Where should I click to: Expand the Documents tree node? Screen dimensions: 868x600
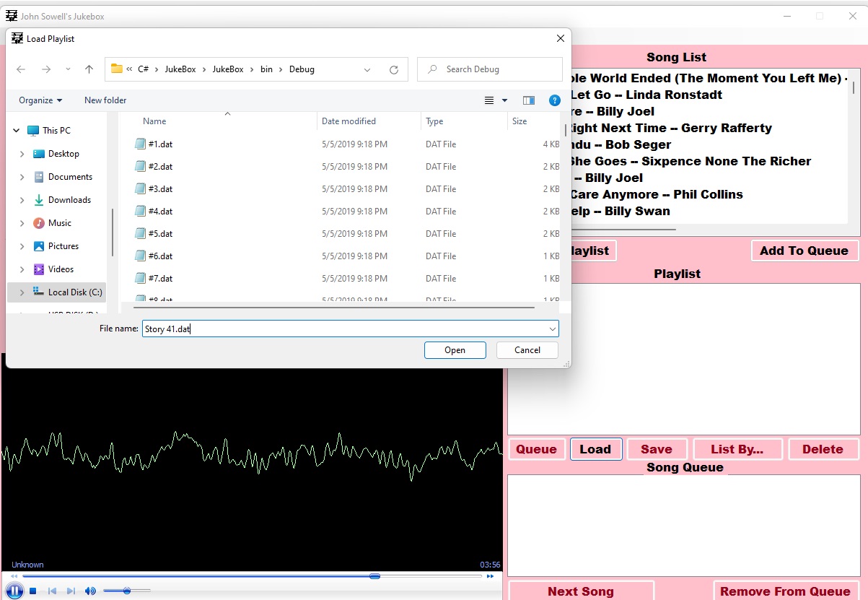tap(22, 177)
